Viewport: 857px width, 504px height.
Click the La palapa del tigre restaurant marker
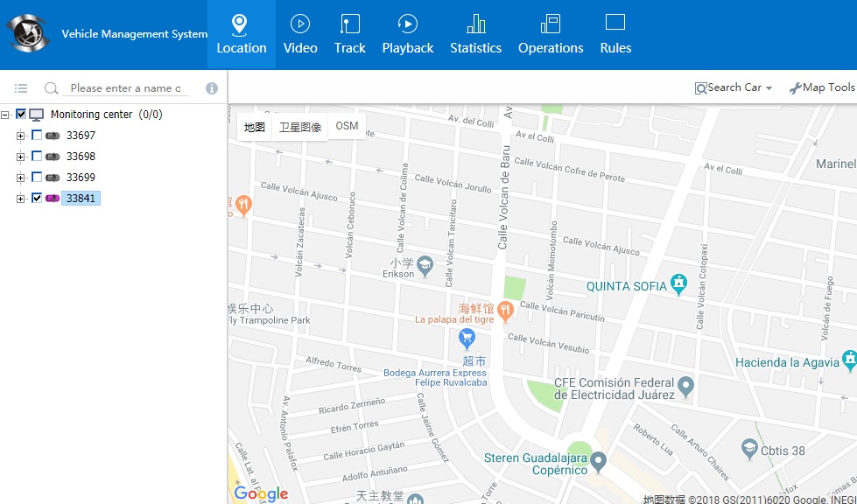point(504,309)
